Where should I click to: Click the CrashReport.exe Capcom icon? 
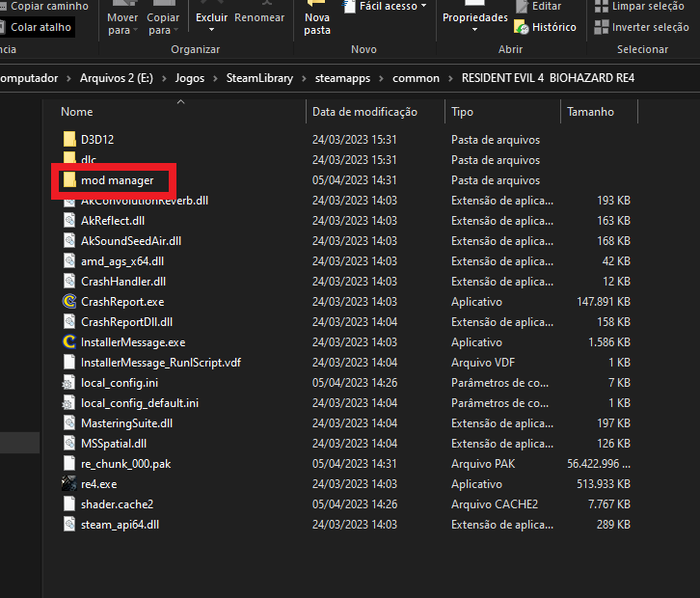click(69, 302)
